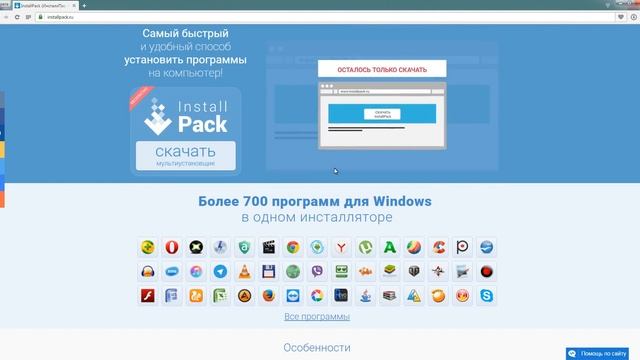
Task: Reload the page with the refresh button
Action: coord(17,17)
